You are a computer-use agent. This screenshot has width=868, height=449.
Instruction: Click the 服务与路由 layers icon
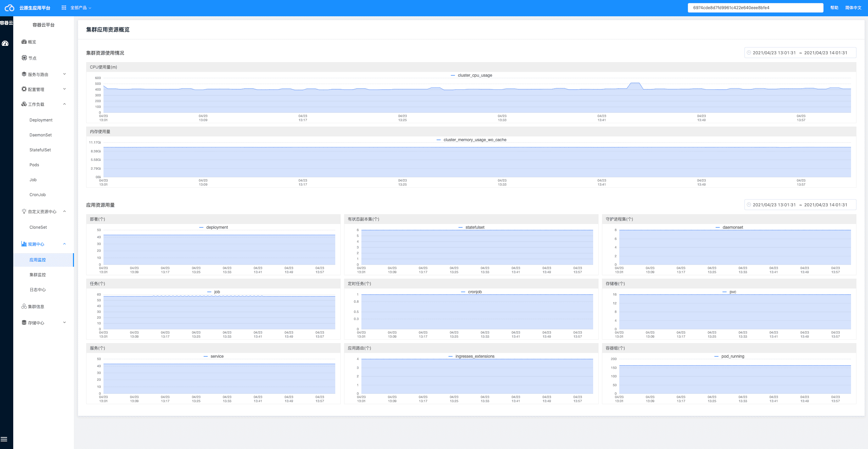pyautogui.click(x=24, y=74)
